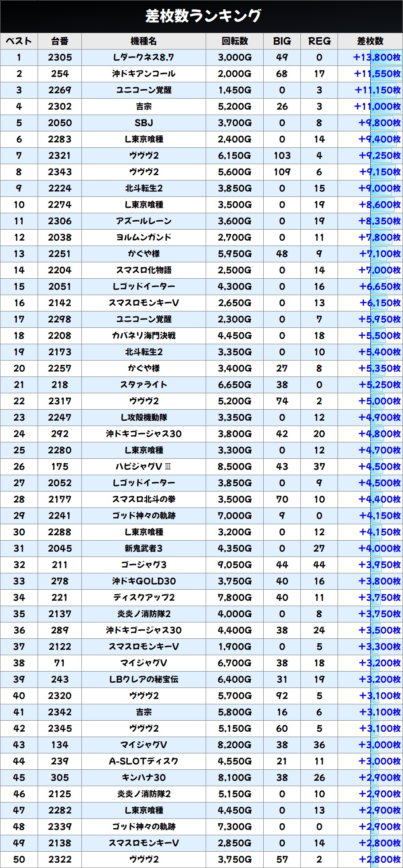Click the 新鬼武者3 machine name
Screen dimensions: 403x868
[144, 549]
